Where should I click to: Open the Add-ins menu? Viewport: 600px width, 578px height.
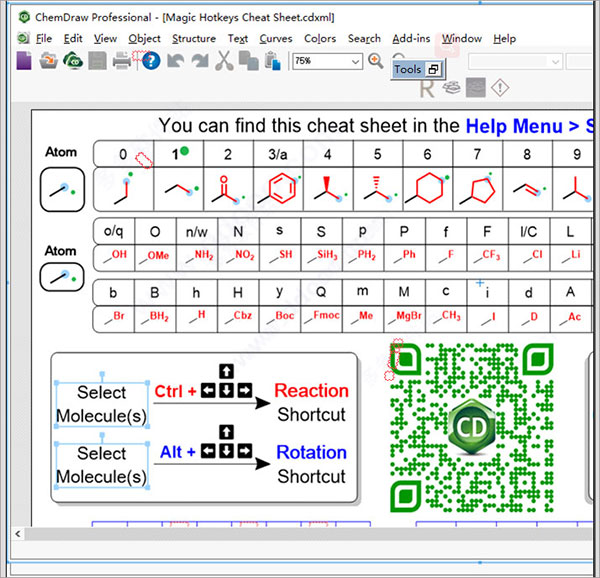tap(411, 39)
